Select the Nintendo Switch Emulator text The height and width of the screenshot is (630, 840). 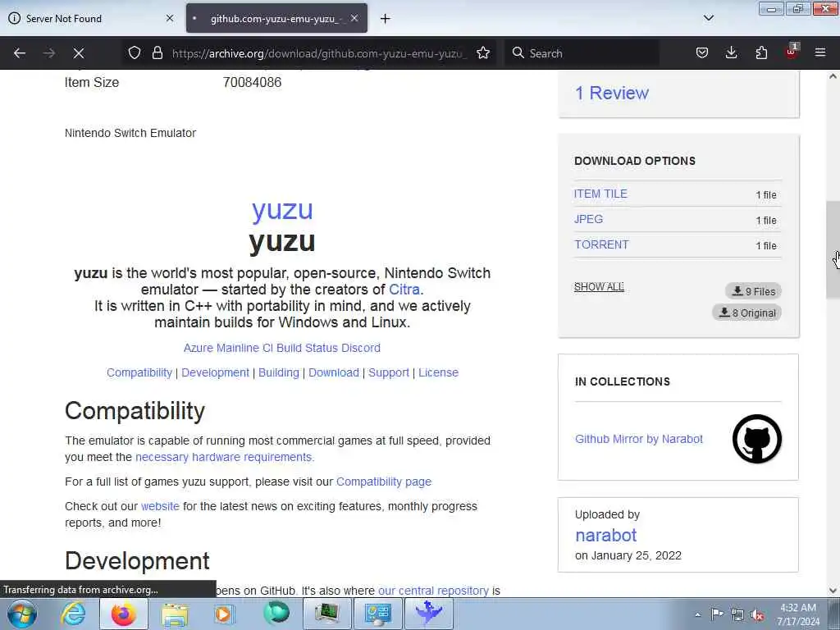pyautogui.click(x=130, y=133)
